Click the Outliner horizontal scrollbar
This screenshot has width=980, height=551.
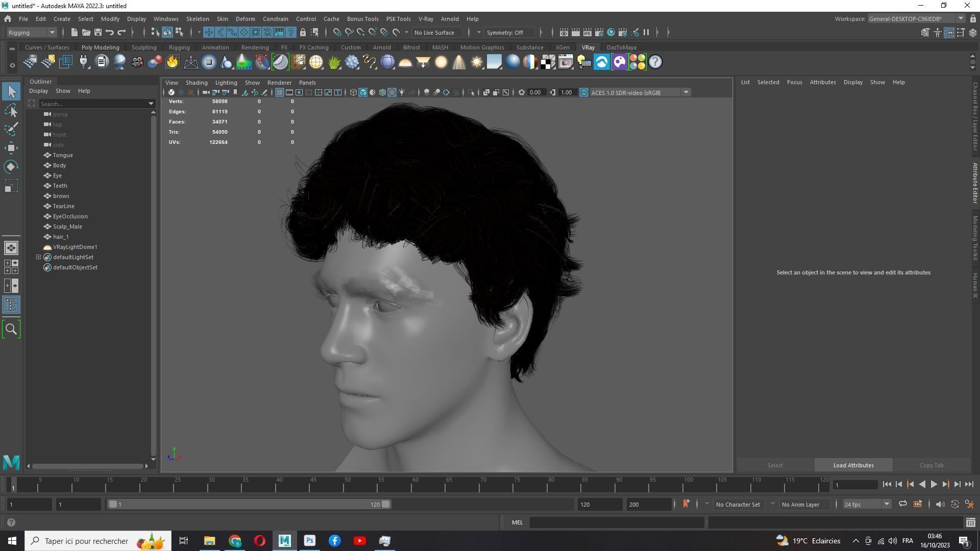88,466
